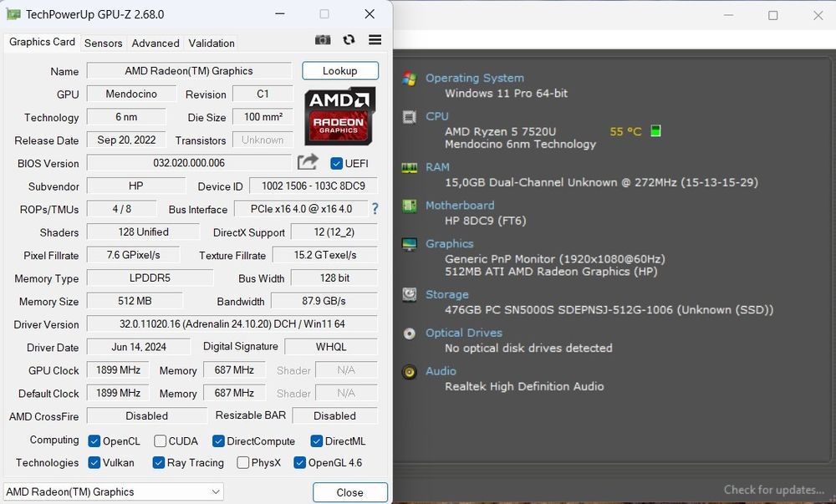Click the Bus Interface question mark
The image size is (836, 504).
coord(375,209)
